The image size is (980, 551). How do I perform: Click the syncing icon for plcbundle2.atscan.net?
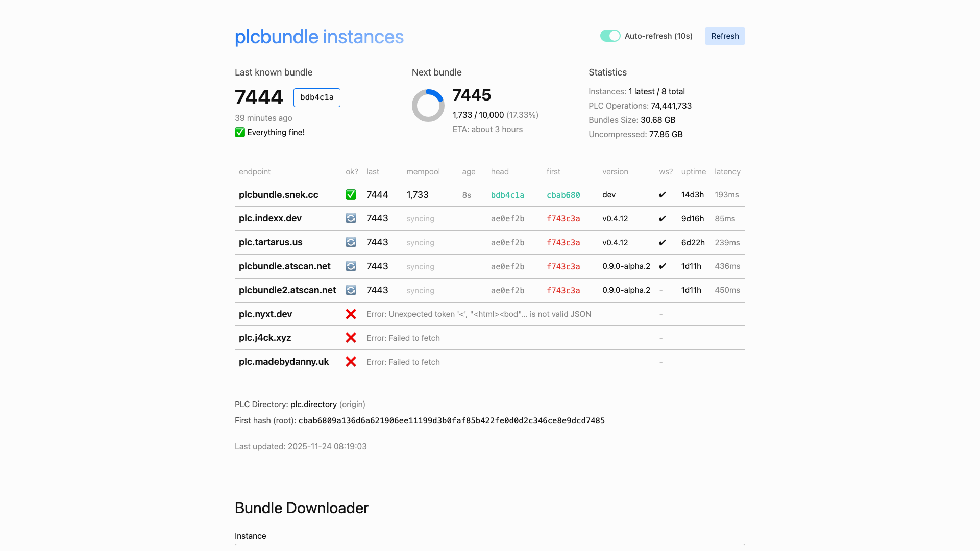click(x=351, y=290)
